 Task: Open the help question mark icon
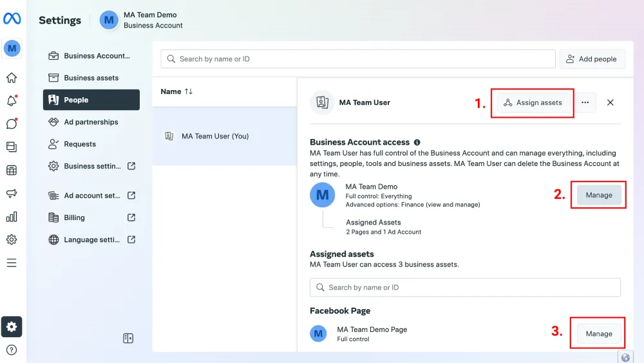point(12,350)
